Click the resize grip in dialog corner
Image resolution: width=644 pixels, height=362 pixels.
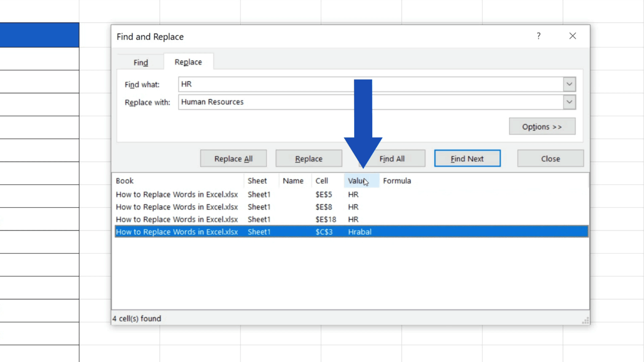click(585, 320)
